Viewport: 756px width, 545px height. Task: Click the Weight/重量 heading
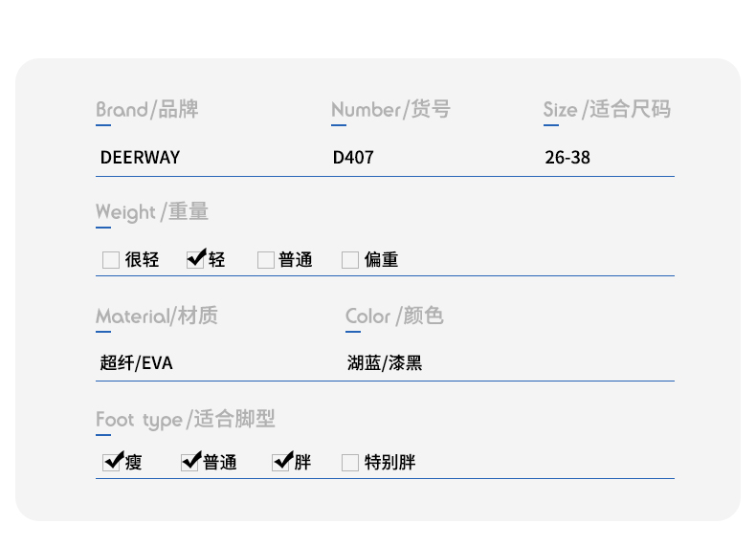[152, 212]
